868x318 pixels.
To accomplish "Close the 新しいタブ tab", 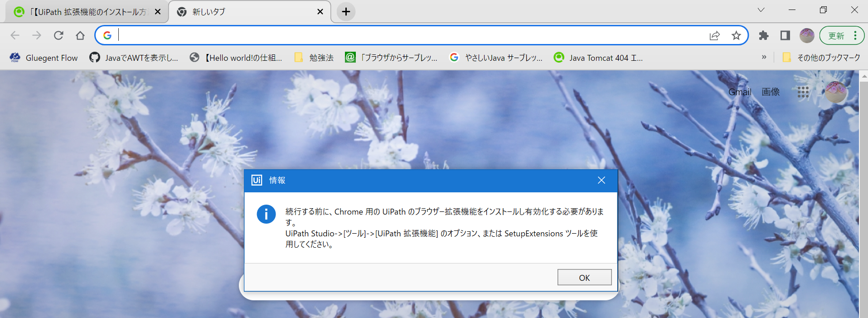I will [320, 12].
